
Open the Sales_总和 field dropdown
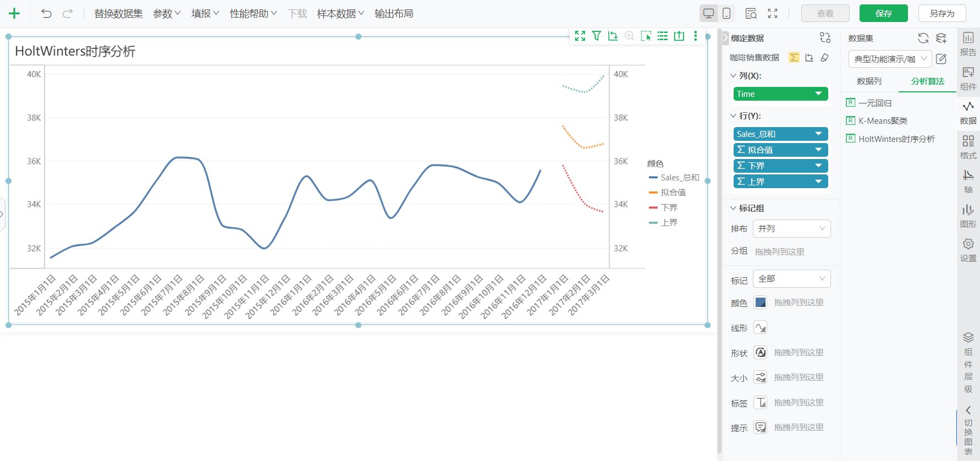coord(818,134)
